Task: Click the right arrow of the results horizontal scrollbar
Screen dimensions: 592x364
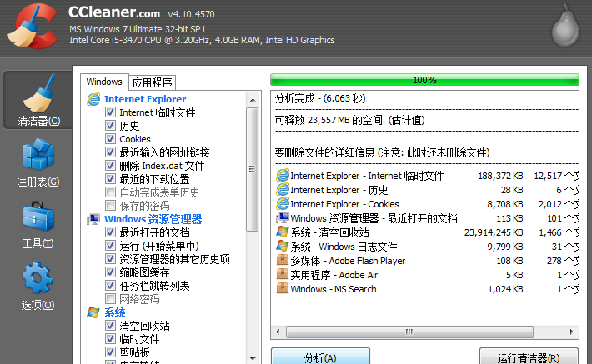Action: tap(572, 332)
